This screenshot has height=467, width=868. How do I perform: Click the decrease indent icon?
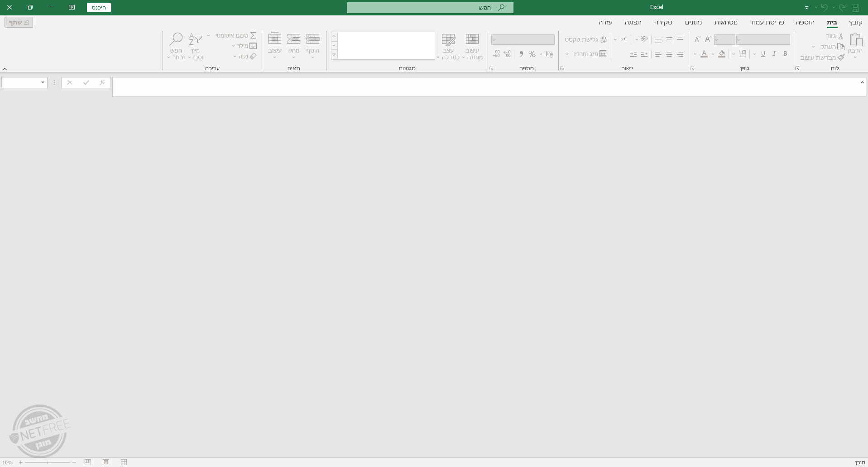644,54
